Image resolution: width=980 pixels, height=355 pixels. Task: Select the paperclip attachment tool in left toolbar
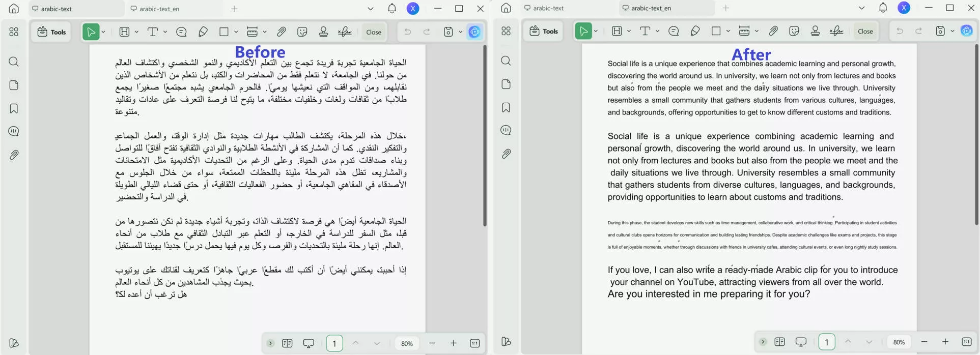281,32
